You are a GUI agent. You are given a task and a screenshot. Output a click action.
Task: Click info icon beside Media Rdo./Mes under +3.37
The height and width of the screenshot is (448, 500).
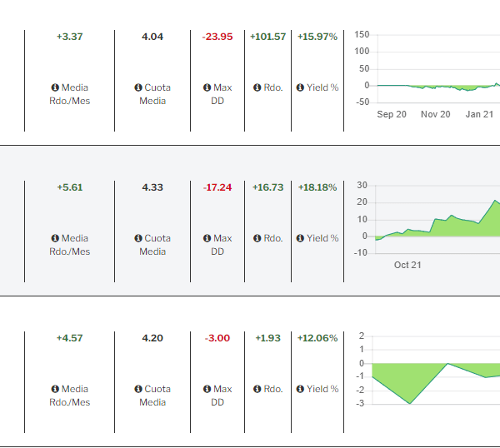pos(55,87)
